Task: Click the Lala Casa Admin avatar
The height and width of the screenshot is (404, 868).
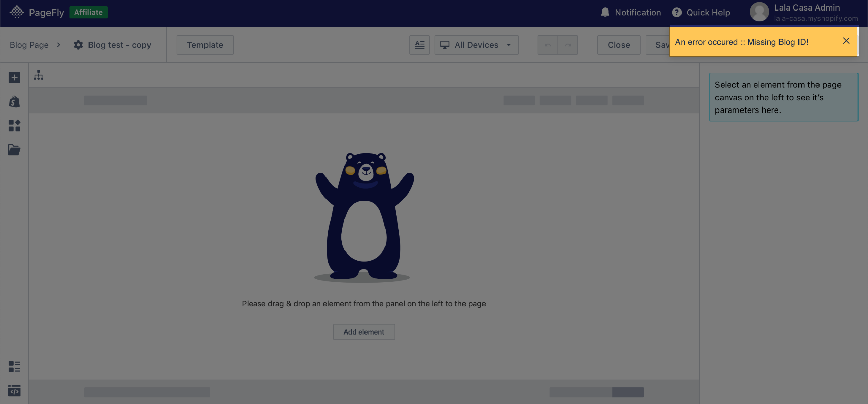Action: click(759, 12)
